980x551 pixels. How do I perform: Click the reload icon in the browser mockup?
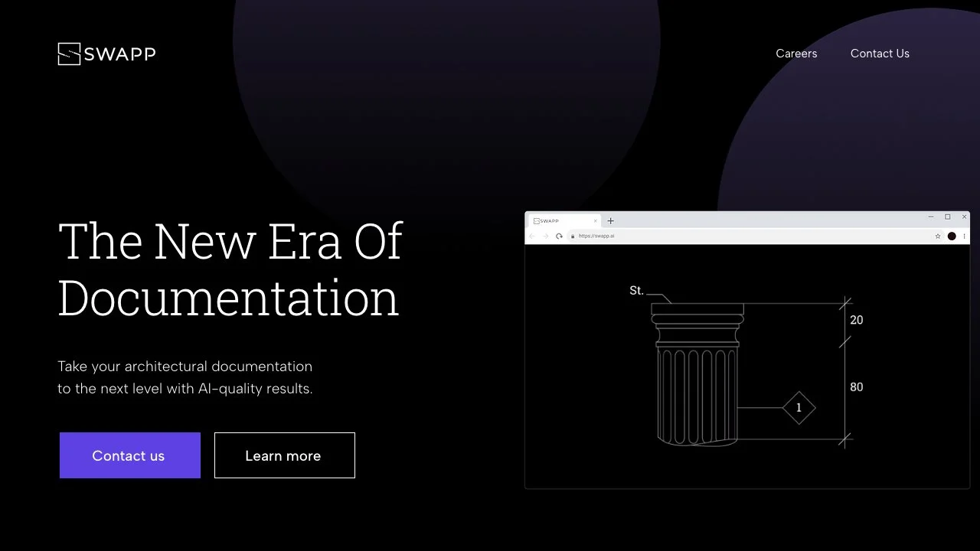click(x=559, y=236)
